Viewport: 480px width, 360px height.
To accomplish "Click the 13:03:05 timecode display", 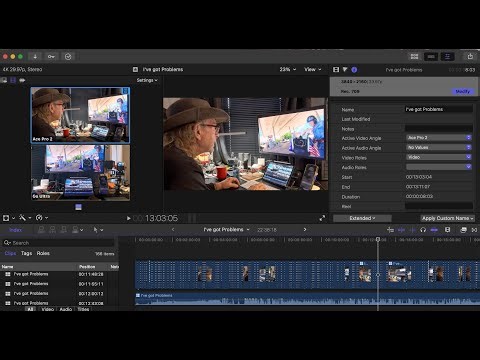I will click(161, 218).
